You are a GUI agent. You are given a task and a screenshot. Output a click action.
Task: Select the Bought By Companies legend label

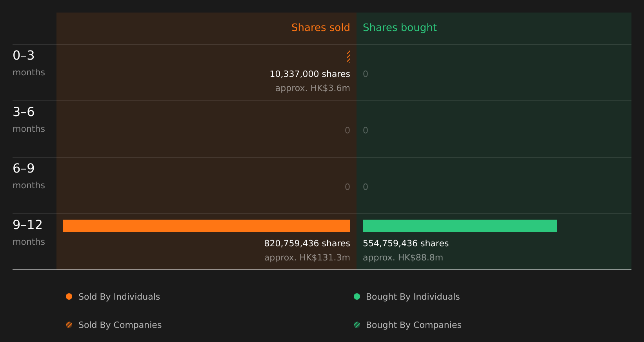(x=414, y=325)
